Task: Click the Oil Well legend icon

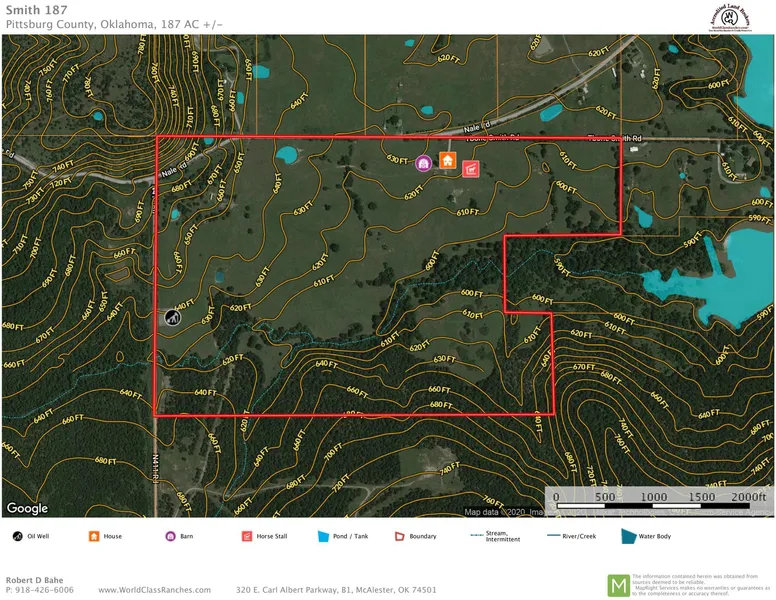Action: (18, 536)
